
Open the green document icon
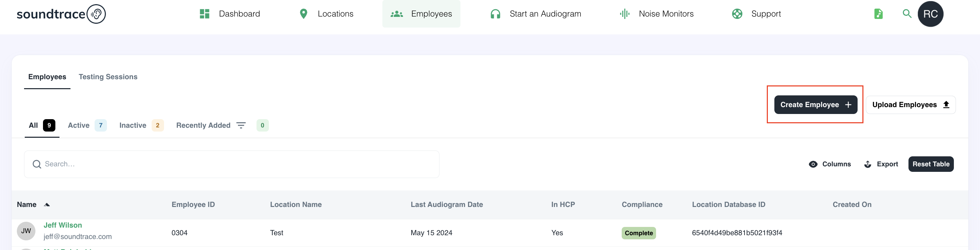pyautogui.click(x=879, y=14)
